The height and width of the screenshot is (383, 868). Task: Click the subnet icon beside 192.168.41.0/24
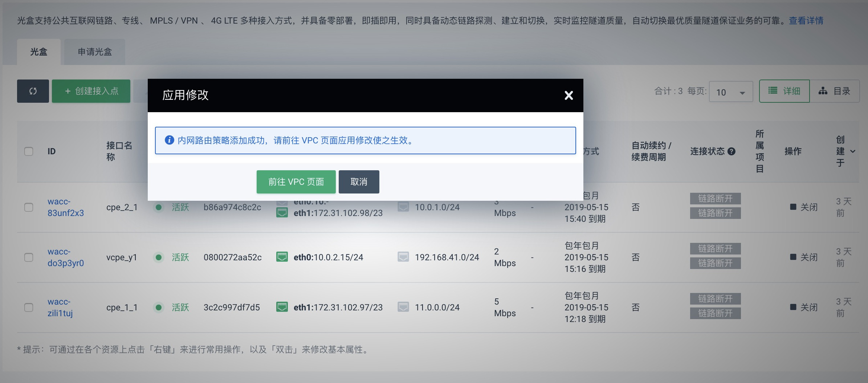click(x=403, y=257)
